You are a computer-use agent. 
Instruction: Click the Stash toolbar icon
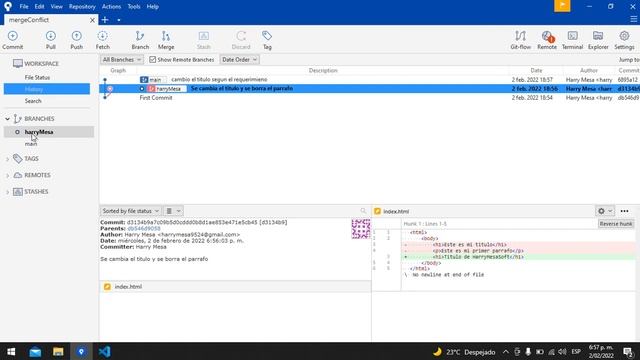click(x=203, y=40)
